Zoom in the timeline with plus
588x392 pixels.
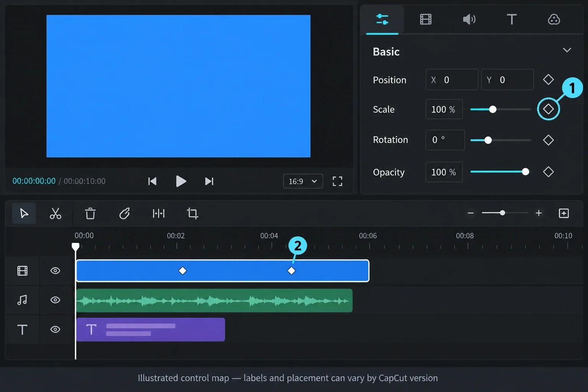(539, 213)
